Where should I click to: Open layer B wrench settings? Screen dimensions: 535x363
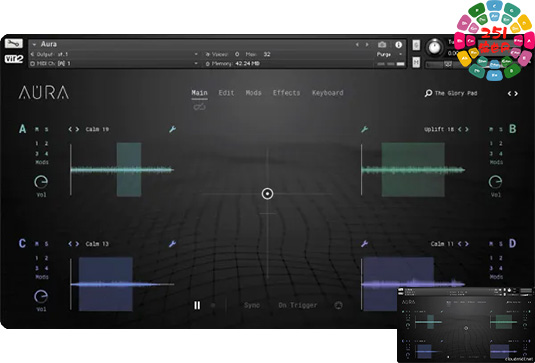click(364, 129)
